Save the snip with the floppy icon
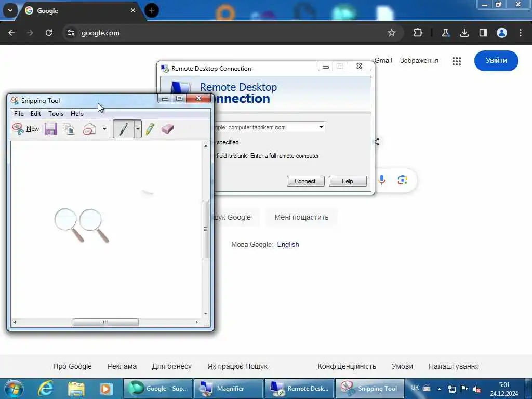The width and height of the screenshot is (532, 399). [51, 129]
